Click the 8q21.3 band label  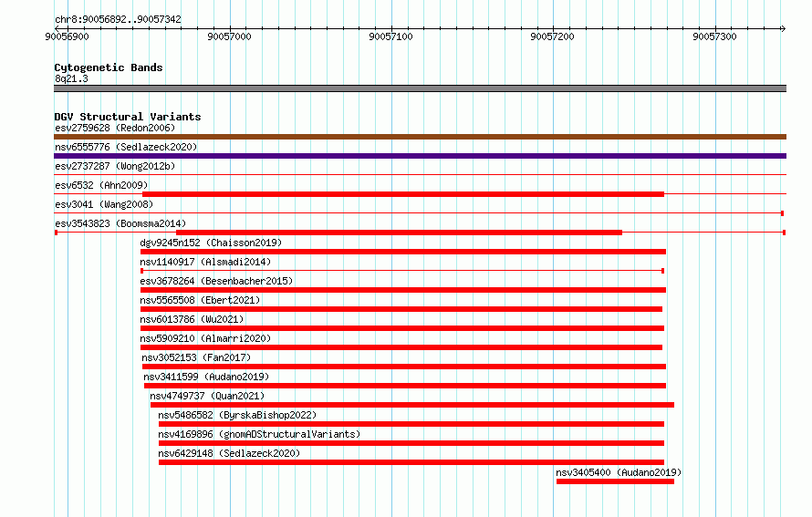[71, 78]
